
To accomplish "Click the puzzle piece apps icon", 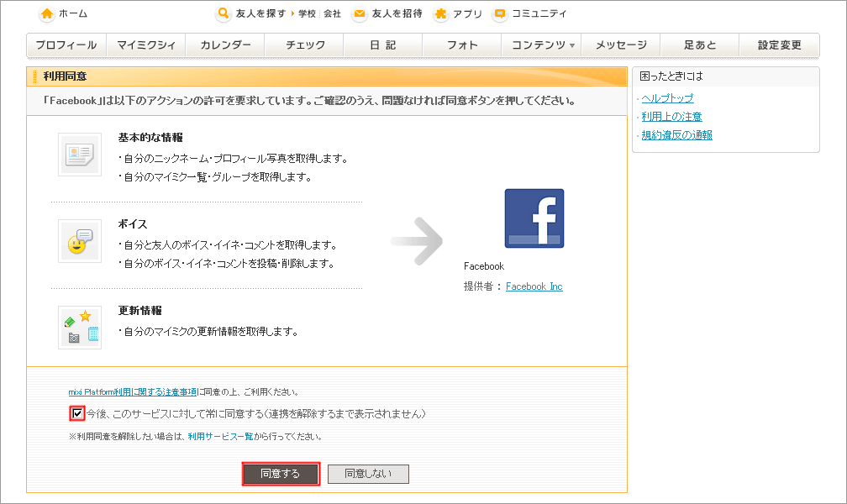I will [441, 13].
